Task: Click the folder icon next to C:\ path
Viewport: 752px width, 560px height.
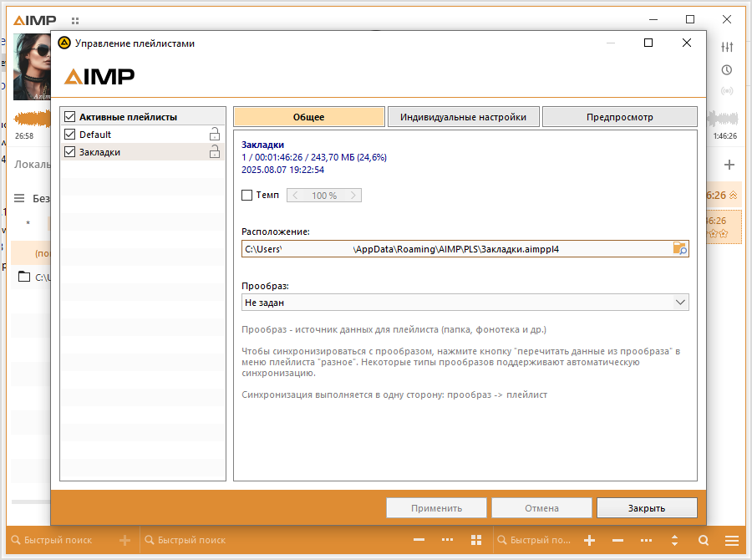Action: point(24,277)
